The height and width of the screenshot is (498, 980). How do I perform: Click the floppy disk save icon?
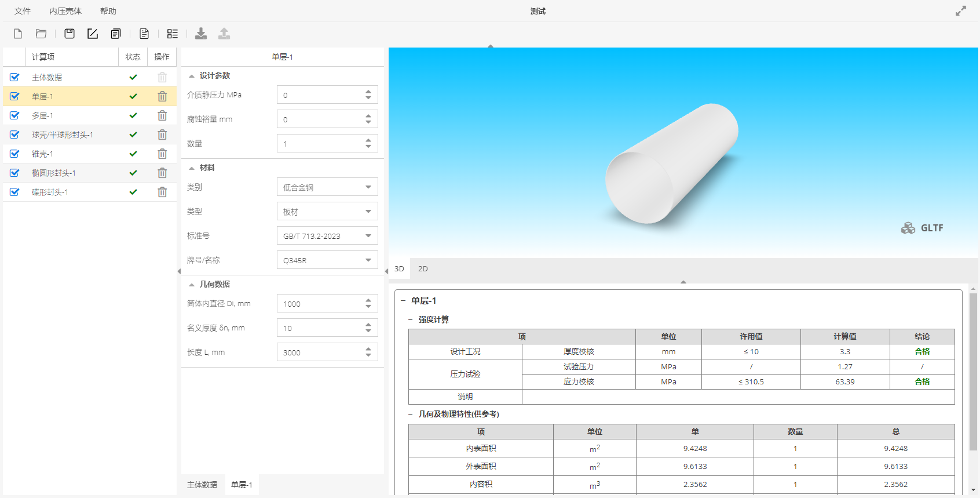70,34
